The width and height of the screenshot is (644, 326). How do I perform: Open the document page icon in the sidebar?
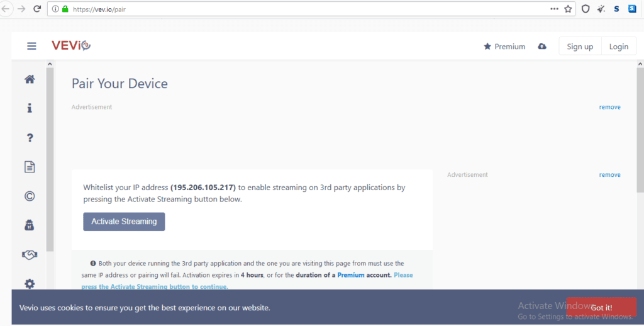[x=30, y=167]
